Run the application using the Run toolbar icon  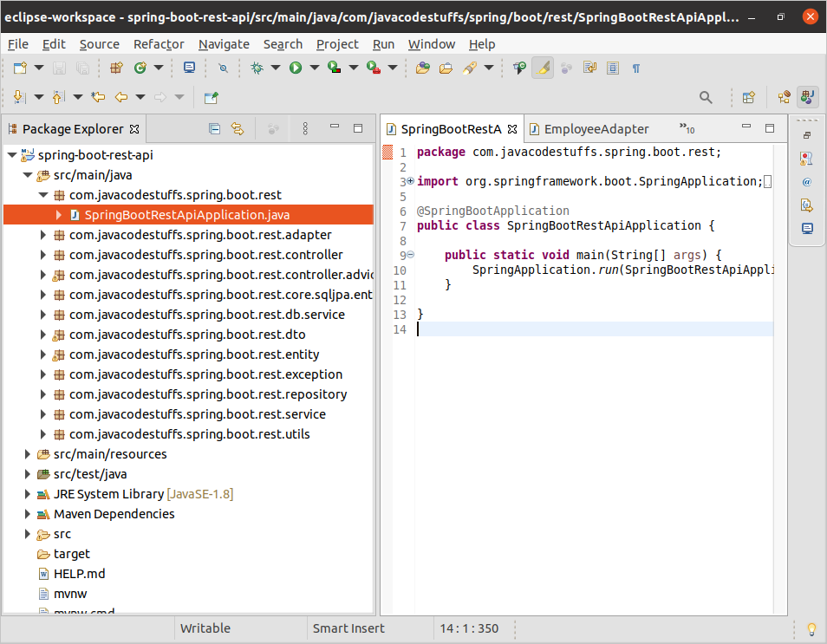point(294,67)
